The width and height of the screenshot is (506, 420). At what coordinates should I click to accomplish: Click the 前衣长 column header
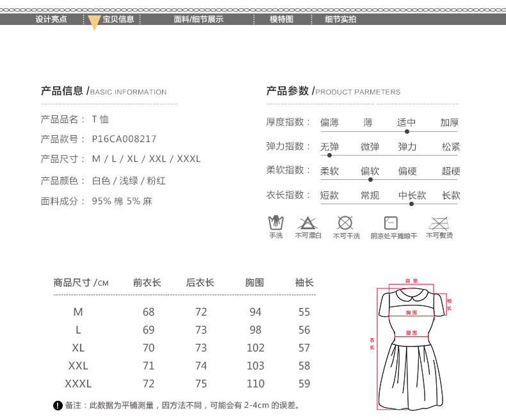point(147,282)
